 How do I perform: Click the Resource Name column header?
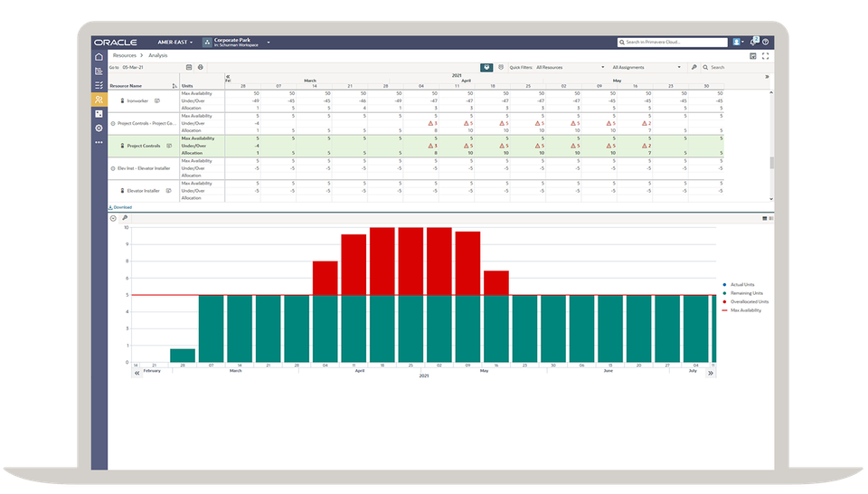(x=127, y=86)
